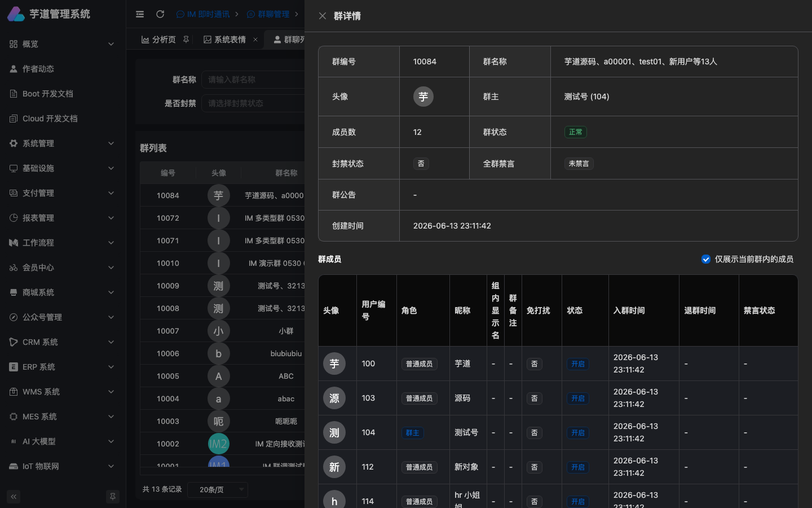The width and height of the screenshot is (812, 508).
Task: Click the IM2 avatar in group 10002 row
Action: coord(219,444)
